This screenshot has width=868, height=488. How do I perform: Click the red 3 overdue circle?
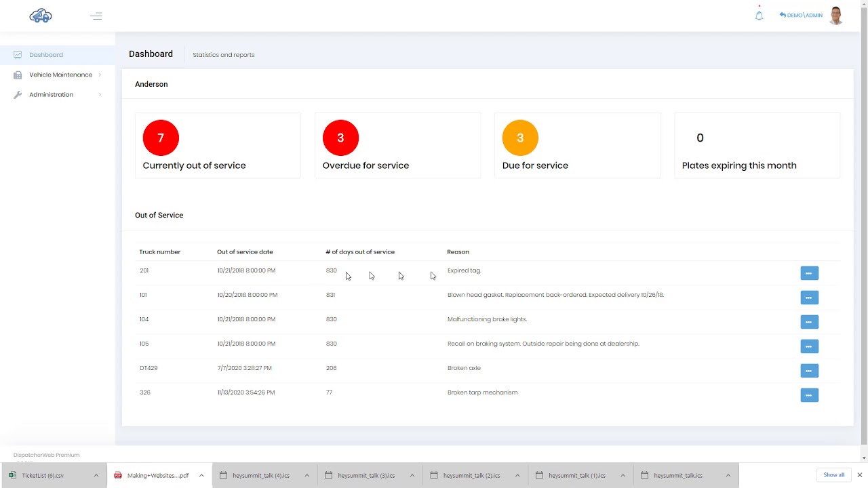click(x=340, y=138)
